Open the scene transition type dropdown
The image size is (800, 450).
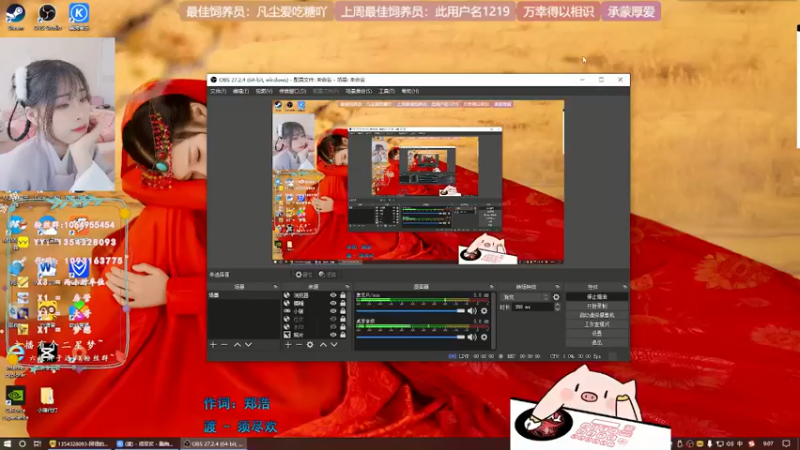coord(526,297)
